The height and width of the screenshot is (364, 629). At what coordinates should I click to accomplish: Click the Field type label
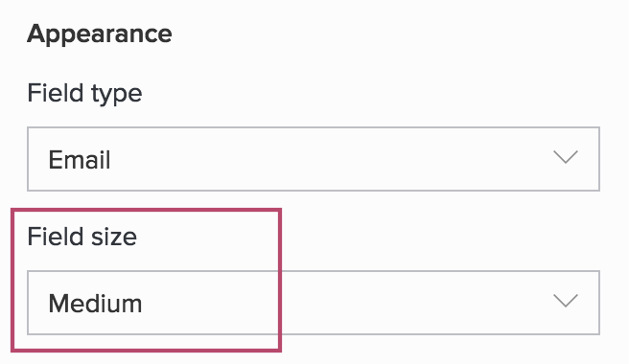click(84, 94)
